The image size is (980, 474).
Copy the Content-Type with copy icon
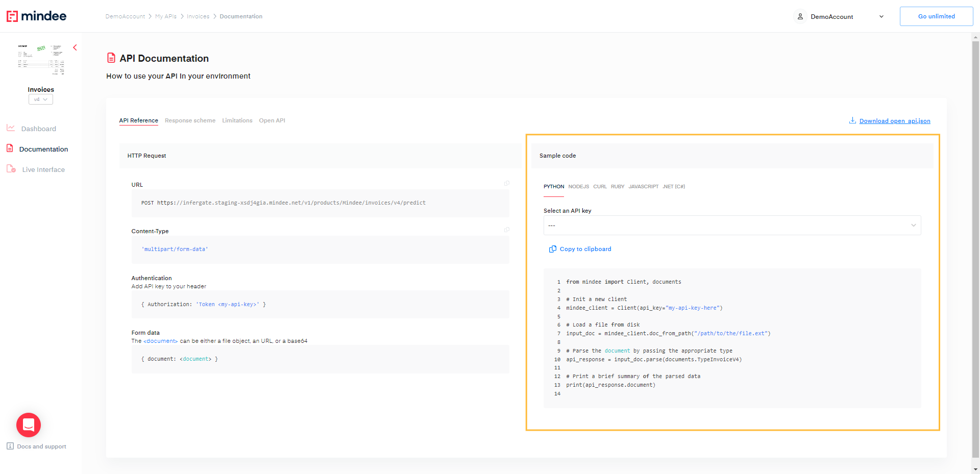pyautogui.click(x=507, y=230)
